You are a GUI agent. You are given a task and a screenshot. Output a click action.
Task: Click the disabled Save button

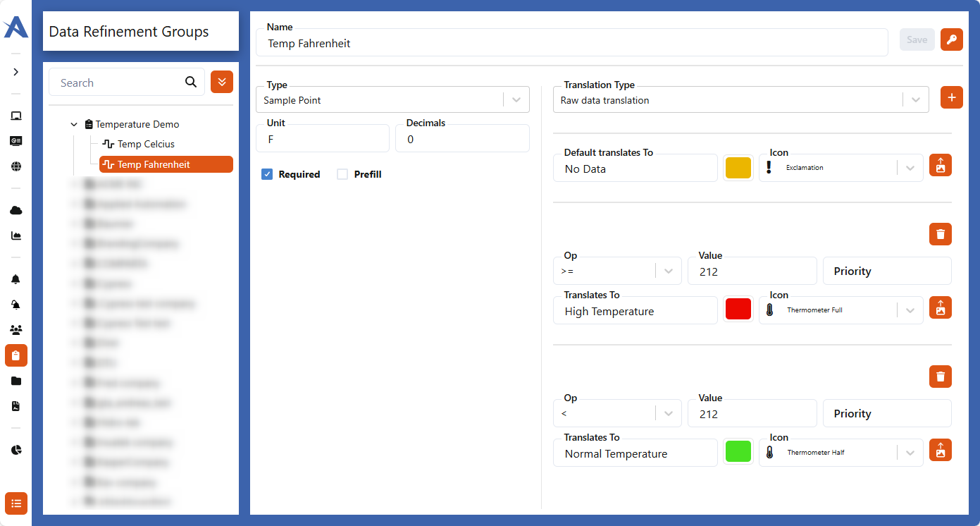click(917, 39)
